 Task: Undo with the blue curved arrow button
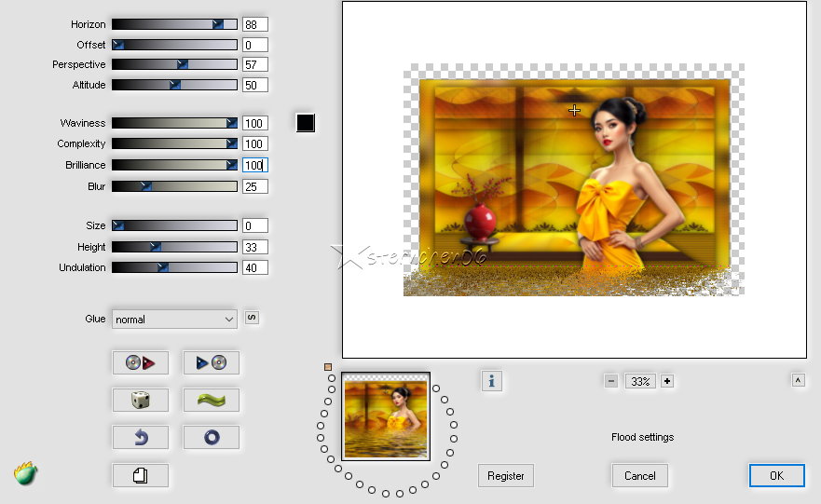pyautogui.click(x=140, y=437)
